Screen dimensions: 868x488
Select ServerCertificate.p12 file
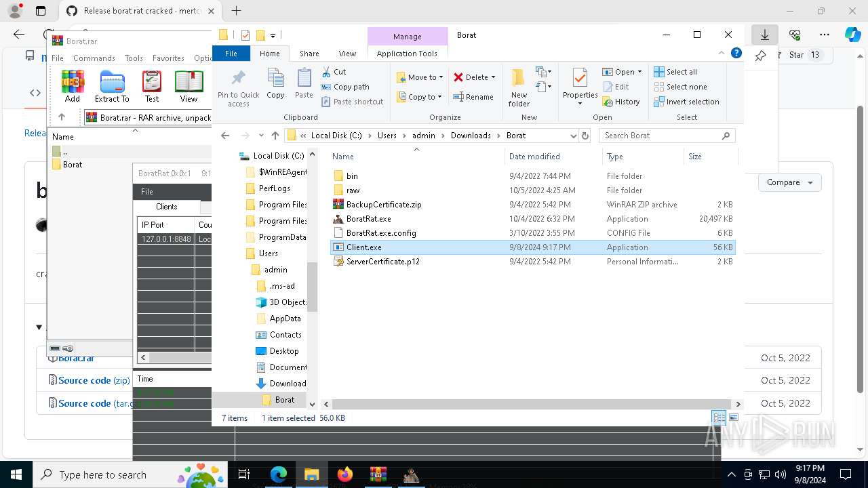pos(382,262)
